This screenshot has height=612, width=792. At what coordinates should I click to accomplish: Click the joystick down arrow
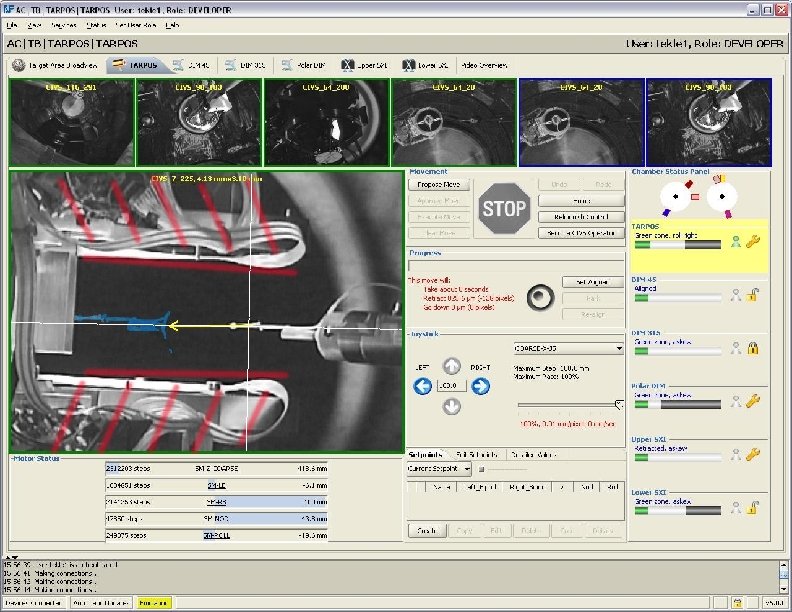coord(452,406)
